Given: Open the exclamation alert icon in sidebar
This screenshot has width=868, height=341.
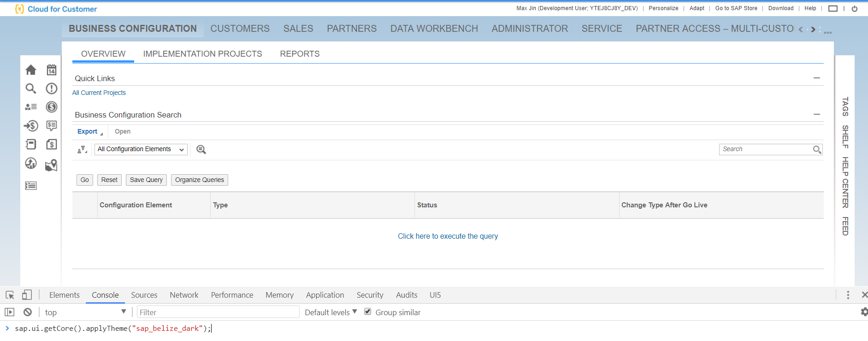Looking at the screenshot, I should [52, 88].
